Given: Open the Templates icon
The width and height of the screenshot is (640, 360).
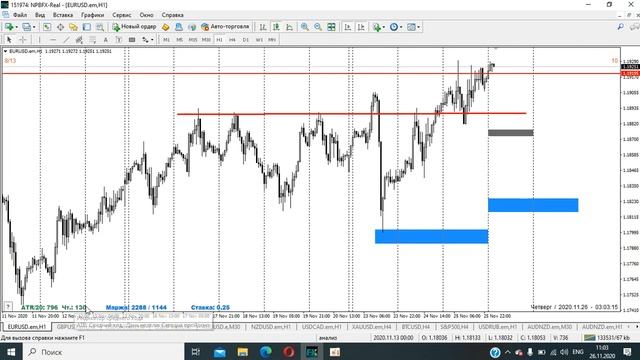Looking at the screenshot, I should tap(411, 27).
